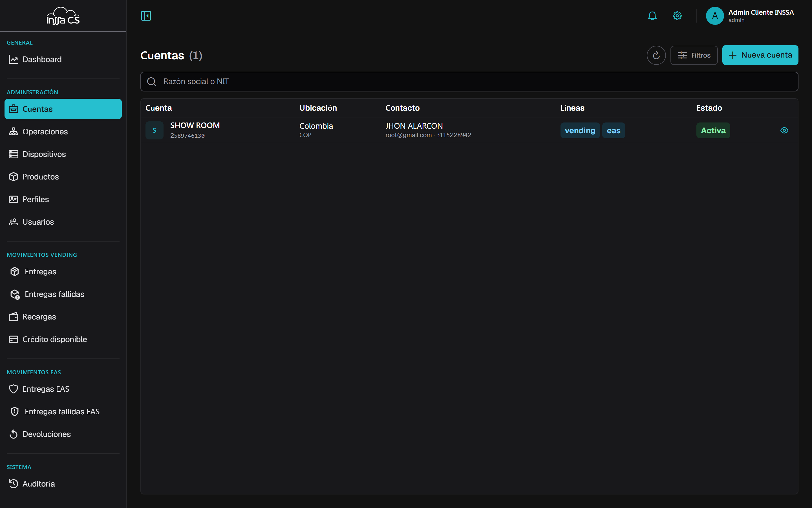Click the Cuentas briefcase icon

(x=14, y=109)
